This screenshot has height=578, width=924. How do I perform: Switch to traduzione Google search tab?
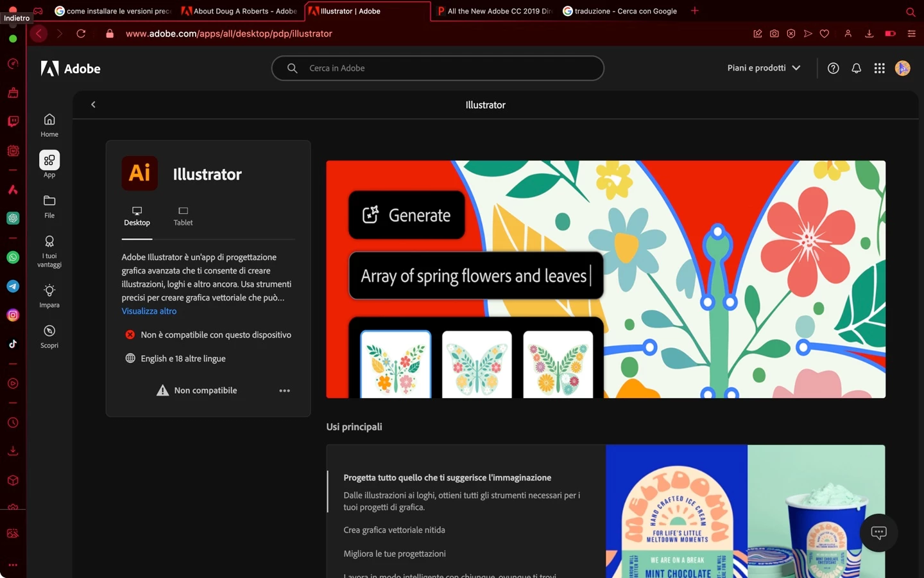[x=620, y=11]
